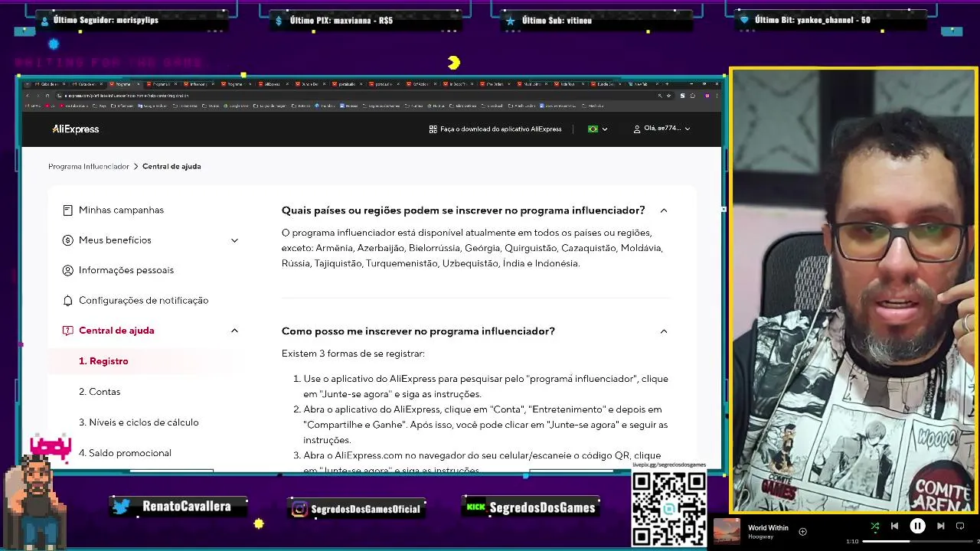Screen dimensions: 980x551
Task: Click the 'Meus benefícios' coin icon
Action: click(x=67, y=240)
